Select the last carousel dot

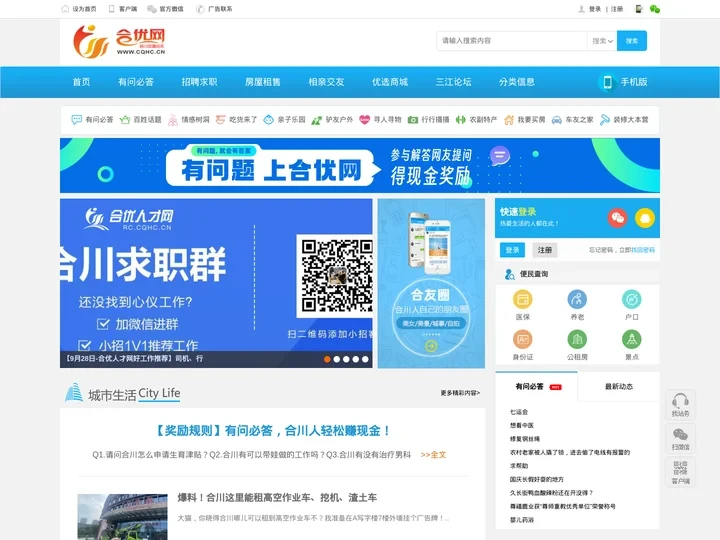click(x=365, y=359)
